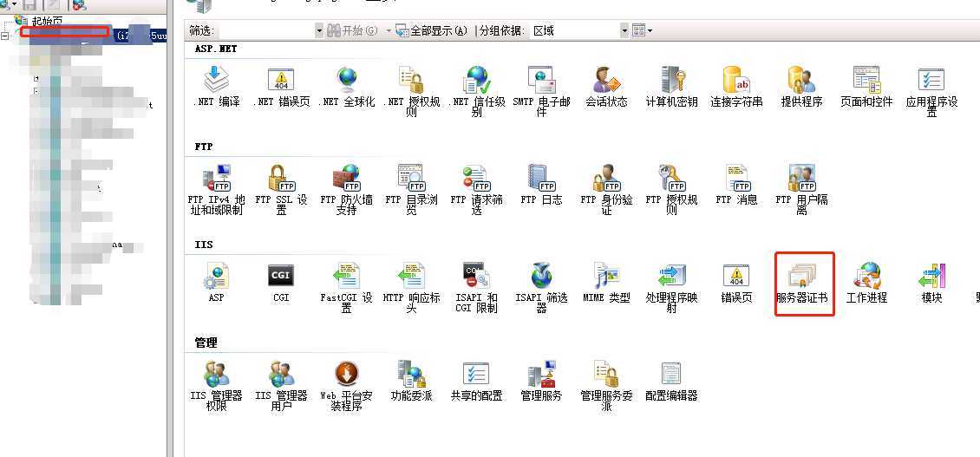Open FTP 防火墙支持
980x457 pixels.
[x=346, y=190]
